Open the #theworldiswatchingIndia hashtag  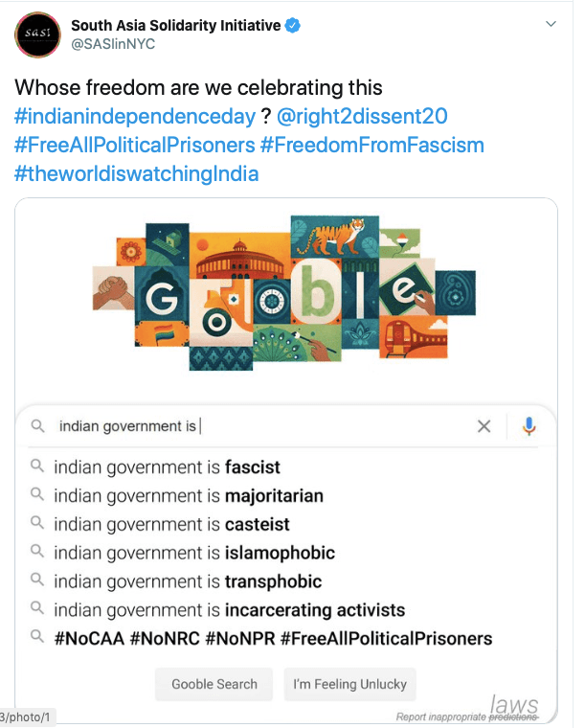(136, 174)
